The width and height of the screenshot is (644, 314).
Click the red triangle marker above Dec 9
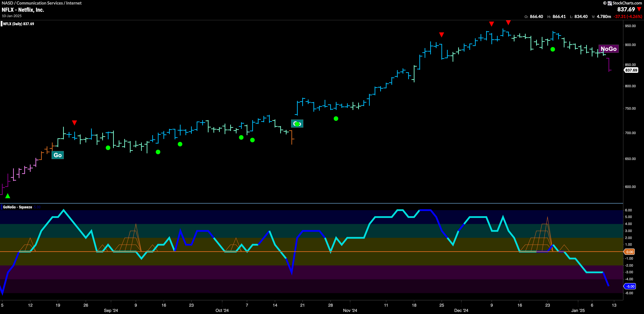coord(492,24)
